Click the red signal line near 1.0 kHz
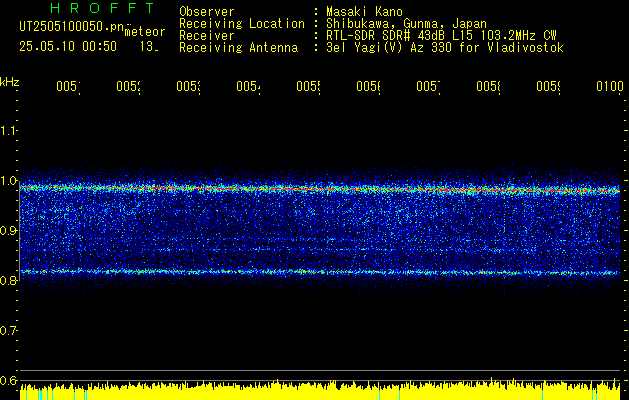This screenshot has height=400, width=629. 320,188
